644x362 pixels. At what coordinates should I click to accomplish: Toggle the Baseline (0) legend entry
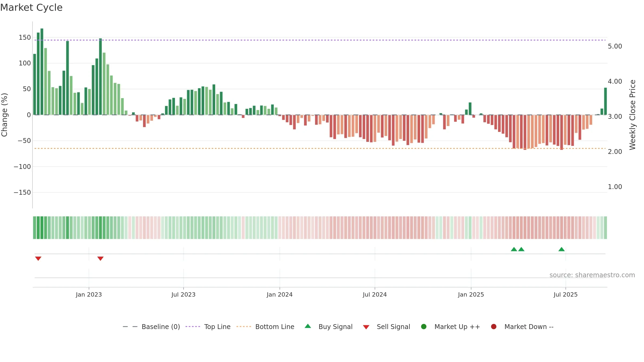coord(151,327)
